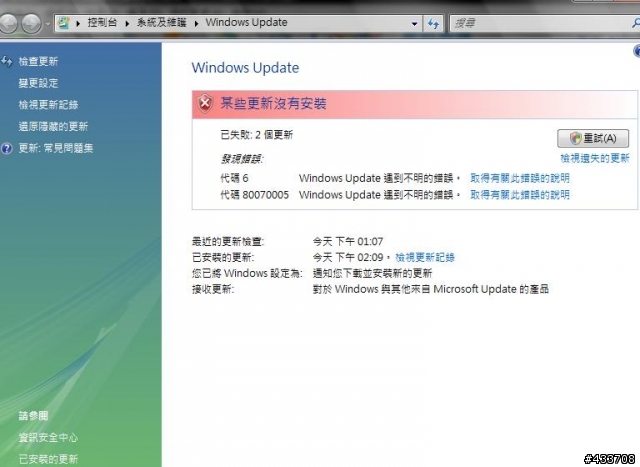The height and width of the screenshot is (467, 640).
Task: Click the Forward navigation arrow button
Action: (x=31, y=23)
